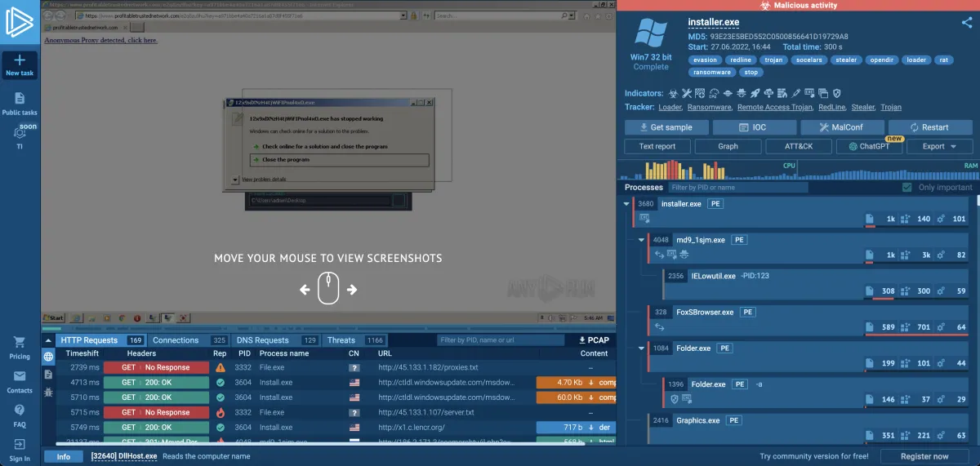This screenshot has height=466, width=980.
Task: Collapse the installer.exe process tree
Action: (x=626, y=204)
